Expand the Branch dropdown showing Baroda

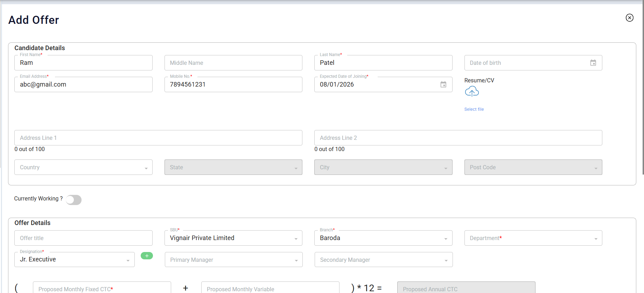383,238
